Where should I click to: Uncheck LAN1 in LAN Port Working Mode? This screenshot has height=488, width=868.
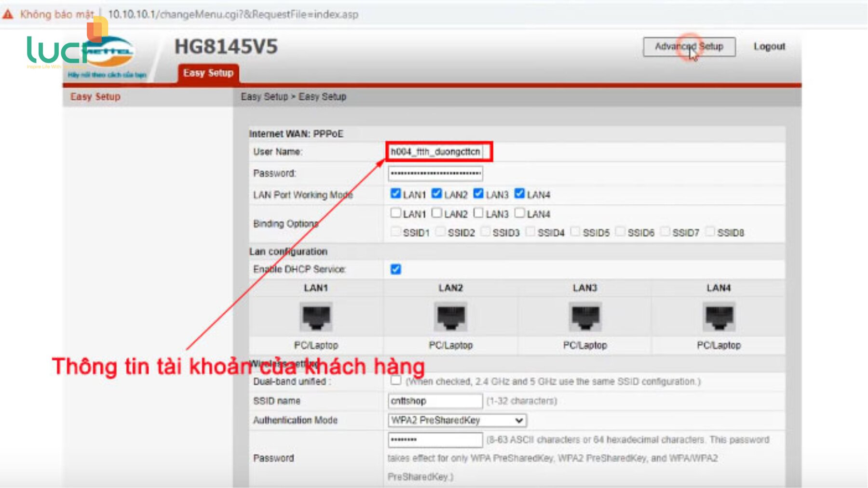[395, 194]
